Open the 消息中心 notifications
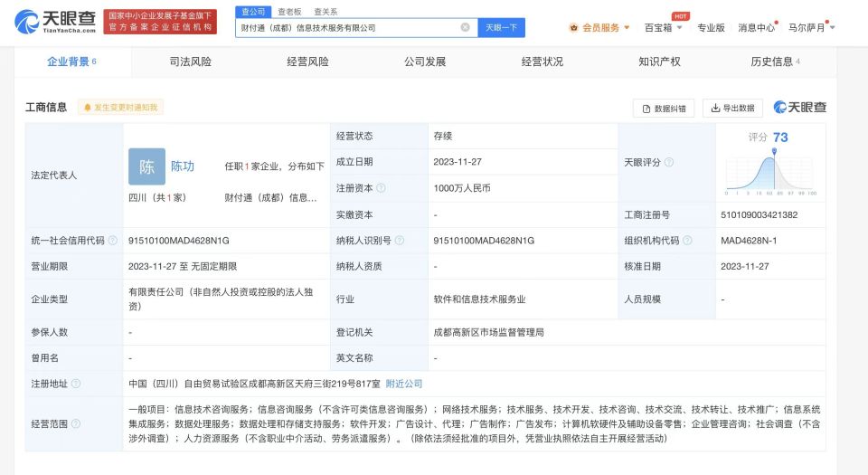 pyautogui.click(x=756, y=28)
